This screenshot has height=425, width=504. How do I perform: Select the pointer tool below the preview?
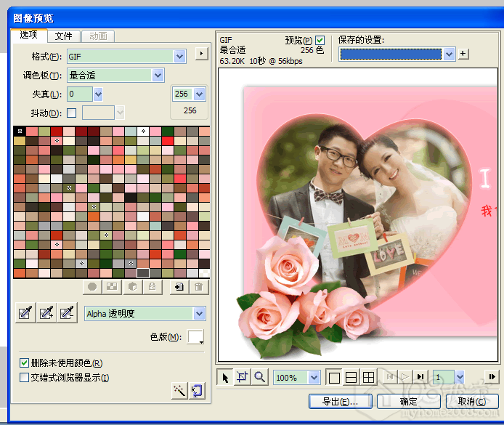[225, 377]
